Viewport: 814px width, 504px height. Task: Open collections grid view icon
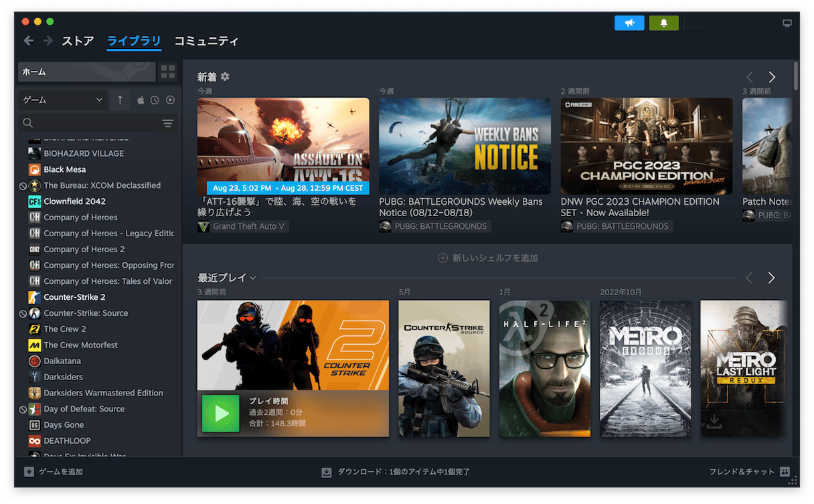(168, 72)
